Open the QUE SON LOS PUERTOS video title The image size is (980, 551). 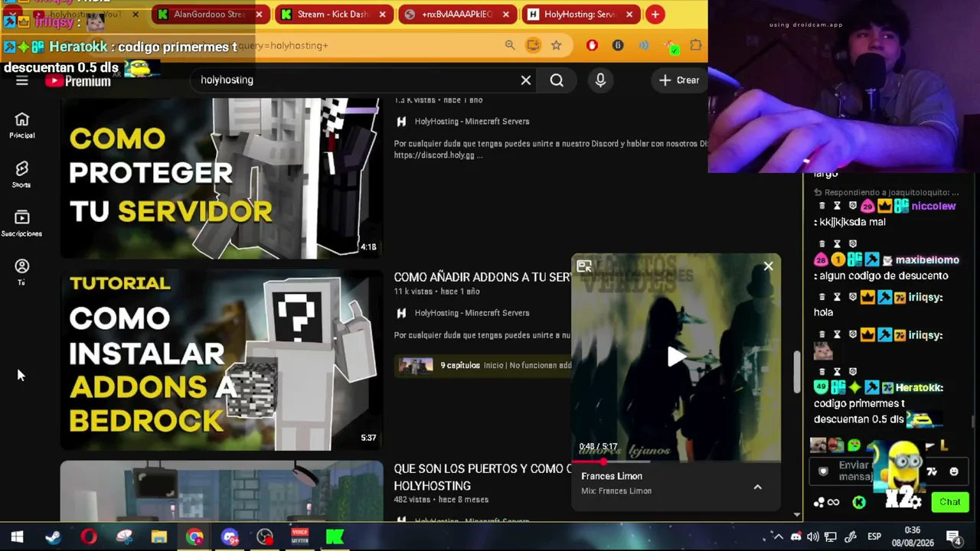(482, 477)
